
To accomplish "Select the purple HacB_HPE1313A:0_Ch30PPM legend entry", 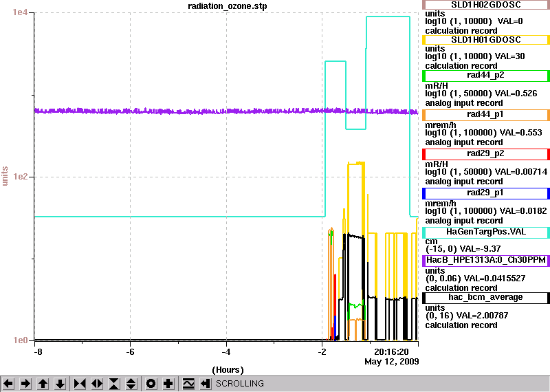I will (x=486, y=261).
